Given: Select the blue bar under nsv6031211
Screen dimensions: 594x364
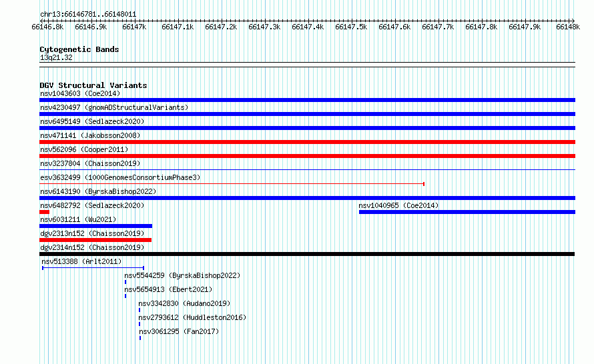Looking at the screenshot, I should click(96, 226).
